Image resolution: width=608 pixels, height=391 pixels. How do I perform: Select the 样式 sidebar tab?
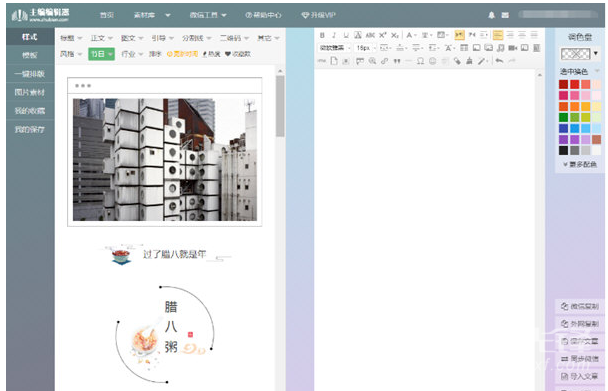[x=30, y=37]
